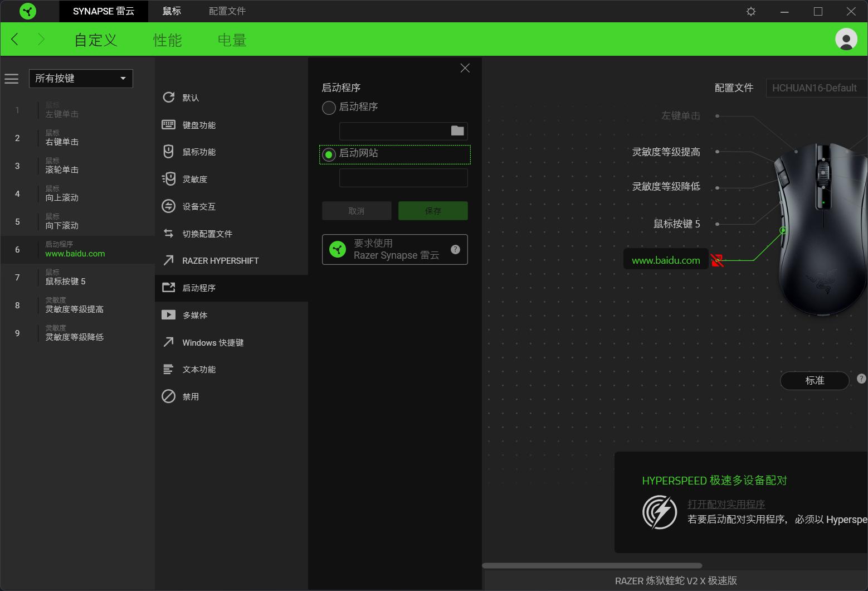Select button row 7 鼠标按键 5
Screen dimensions: 868x591
(77, 277)
